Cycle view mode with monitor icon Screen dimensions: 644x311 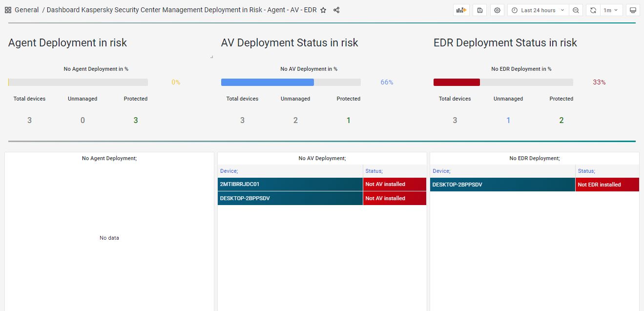633,10
